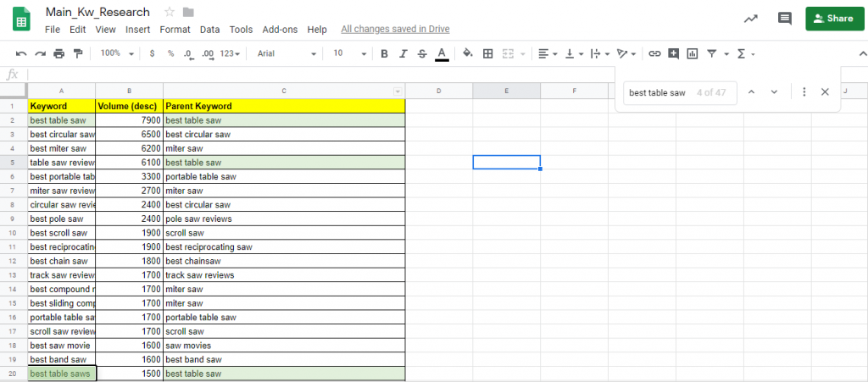Select column A header
Viewport: 868px width, 382px height.
point(61,91)
